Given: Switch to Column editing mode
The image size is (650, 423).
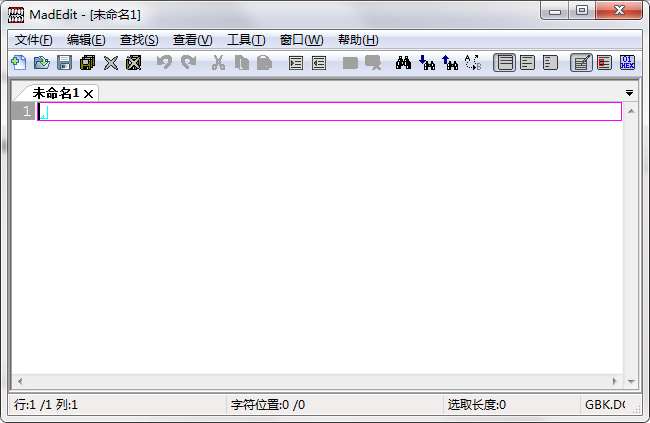Looking at the screenshot, I should click(x=604, y=63).
